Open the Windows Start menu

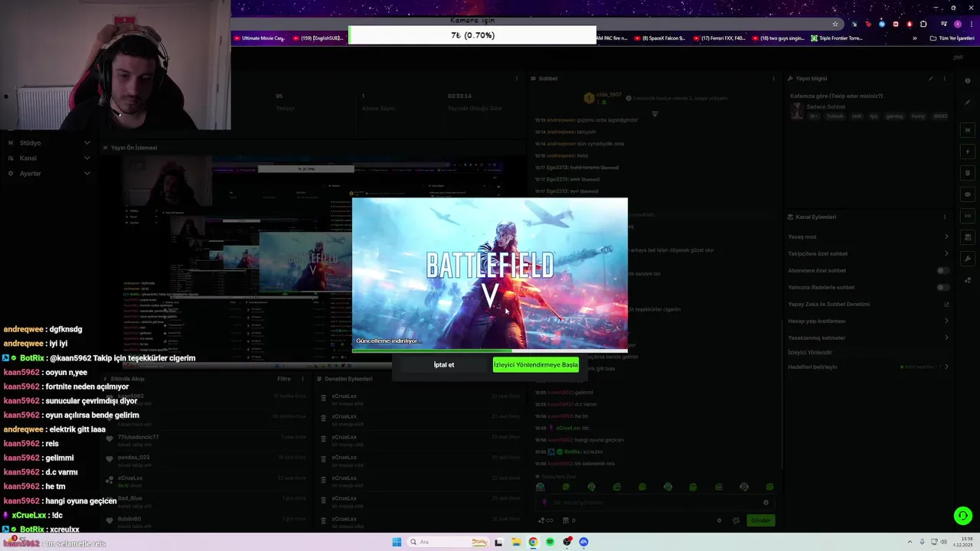click(397, 542)
